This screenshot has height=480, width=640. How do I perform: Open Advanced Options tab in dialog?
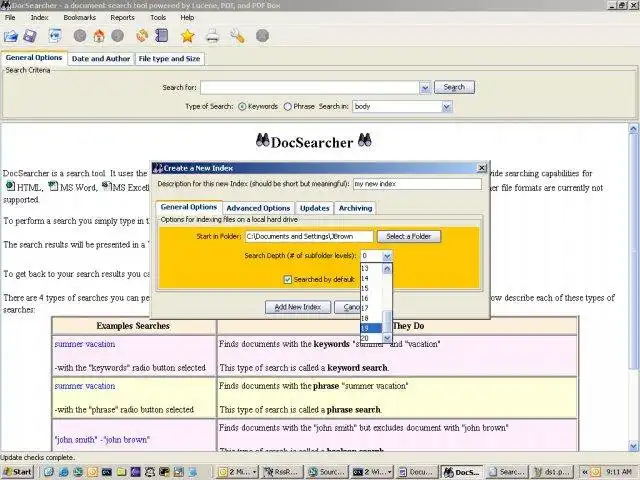point(258,208)
